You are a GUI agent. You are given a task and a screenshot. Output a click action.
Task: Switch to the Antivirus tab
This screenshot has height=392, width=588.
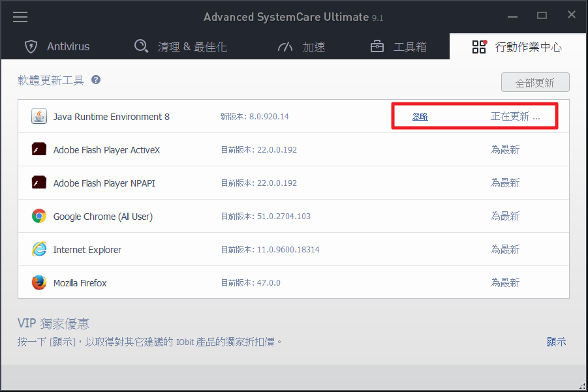click(57, 47)
